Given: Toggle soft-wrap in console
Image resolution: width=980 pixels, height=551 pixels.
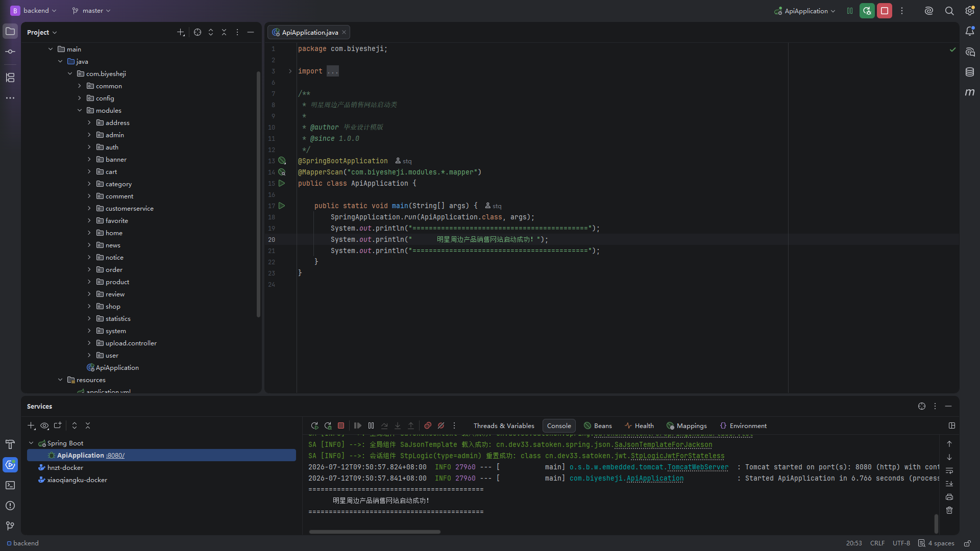Looking at the screenshot, I should tap(949, 470).
